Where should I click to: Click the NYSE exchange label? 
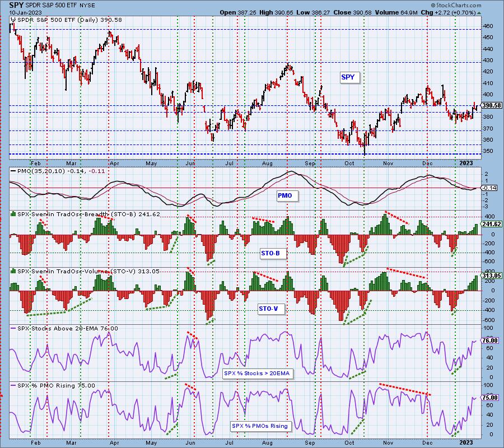[x=88, y=6]
